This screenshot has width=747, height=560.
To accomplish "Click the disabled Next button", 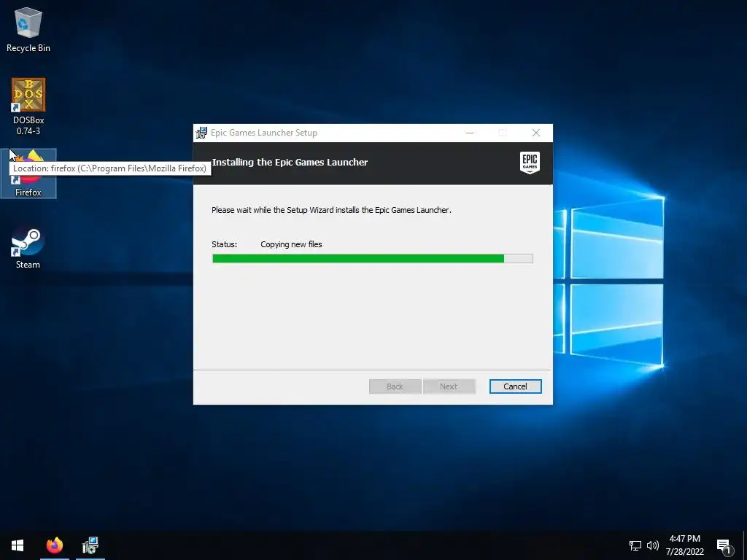I will [x=449, y=386].
